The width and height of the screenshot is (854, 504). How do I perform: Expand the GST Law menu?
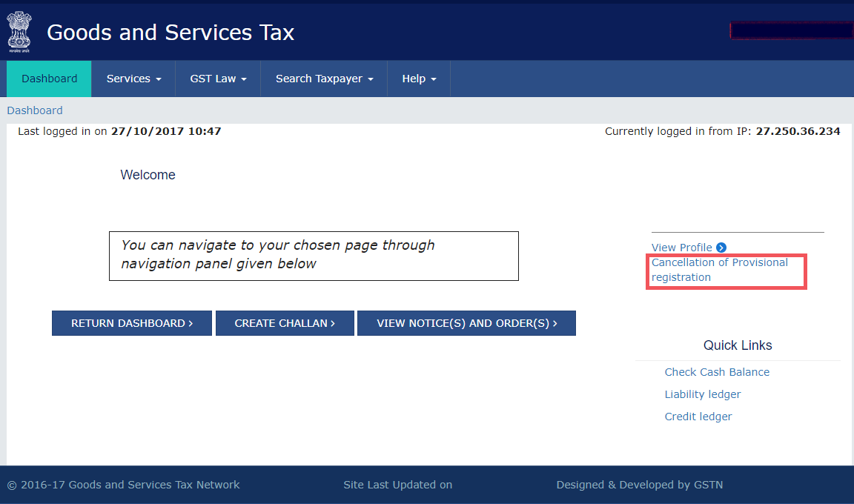217,78
